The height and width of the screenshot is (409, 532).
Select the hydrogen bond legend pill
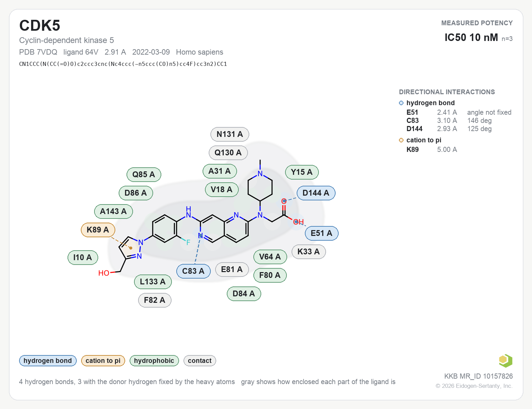click(48, 361)
